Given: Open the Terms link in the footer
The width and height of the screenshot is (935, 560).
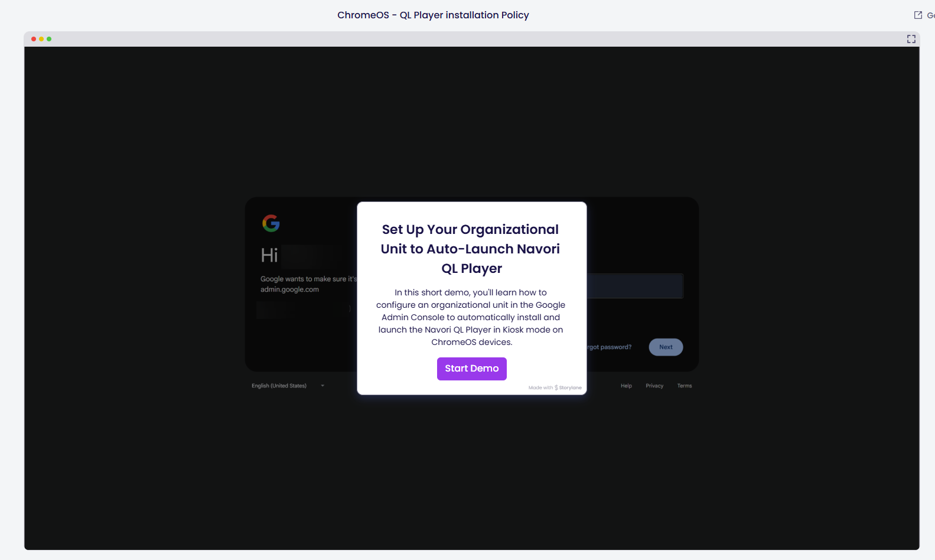Looking at the screenshot, I should coord(684,386).
